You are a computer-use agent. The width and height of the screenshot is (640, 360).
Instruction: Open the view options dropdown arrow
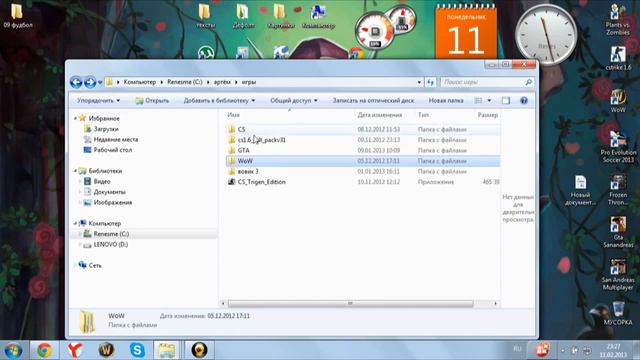pos(489,100)
